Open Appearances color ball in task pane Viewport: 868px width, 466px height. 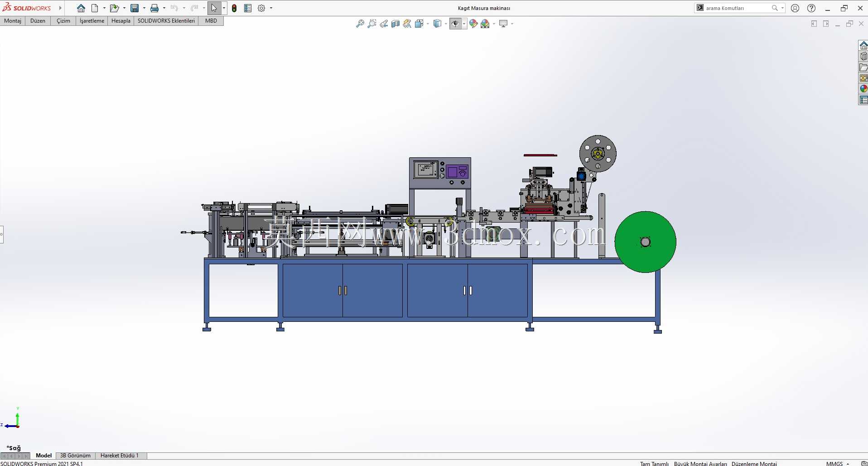pos(863,89)
